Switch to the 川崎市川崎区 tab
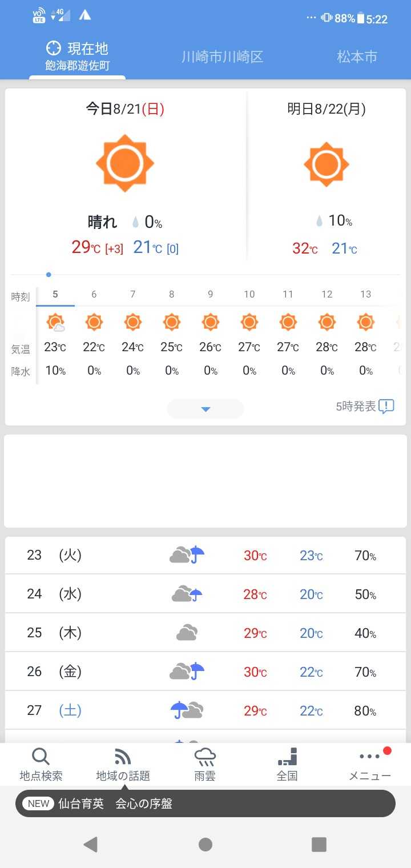This screenshot has height=868, width=411. coord(222,57)
